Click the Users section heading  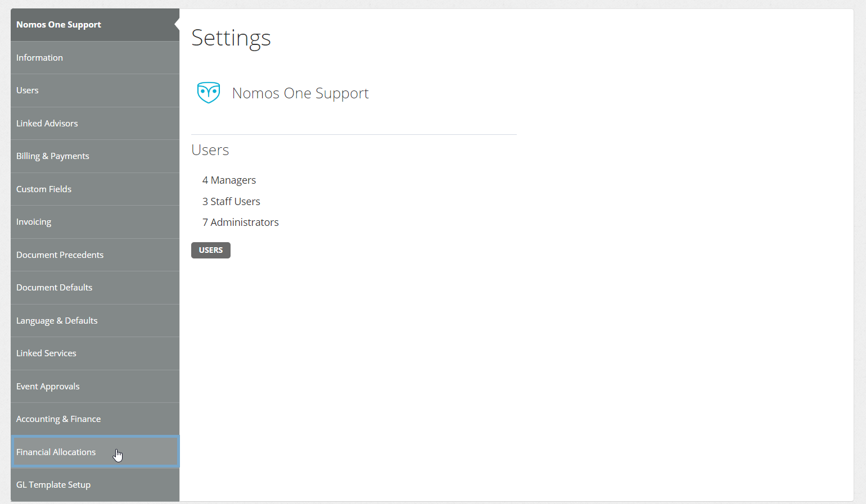click(210, 150)
